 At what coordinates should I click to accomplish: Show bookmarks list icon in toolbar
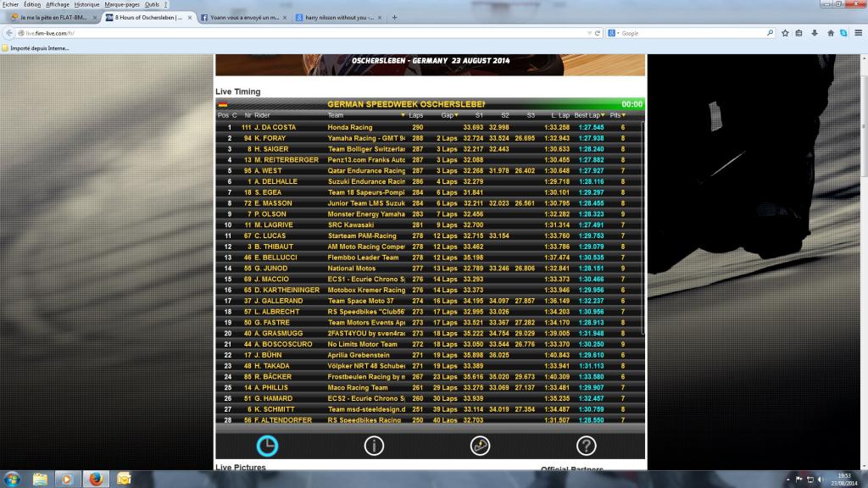[798, 33]
